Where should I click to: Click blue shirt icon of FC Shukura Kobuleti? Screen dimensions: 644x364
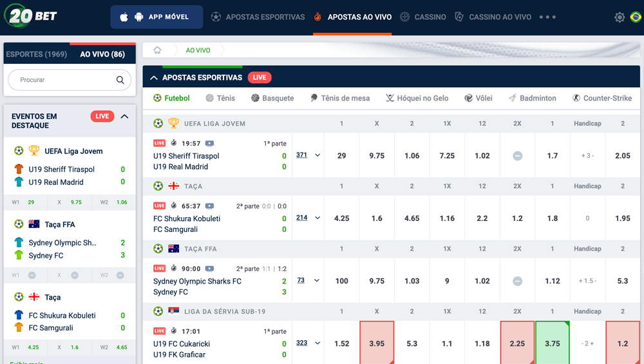[x=19, y=315]
